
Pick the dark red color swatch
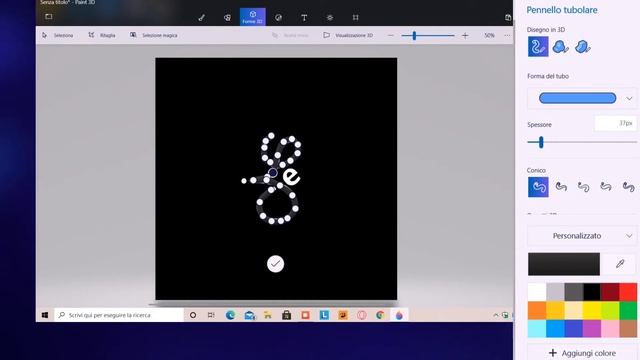610,292
